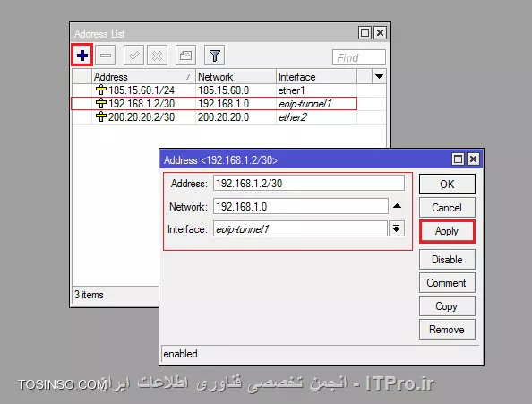Screen dimensions: 532x404
Task: Click the Copy button
Action: [x=447, y=306]
